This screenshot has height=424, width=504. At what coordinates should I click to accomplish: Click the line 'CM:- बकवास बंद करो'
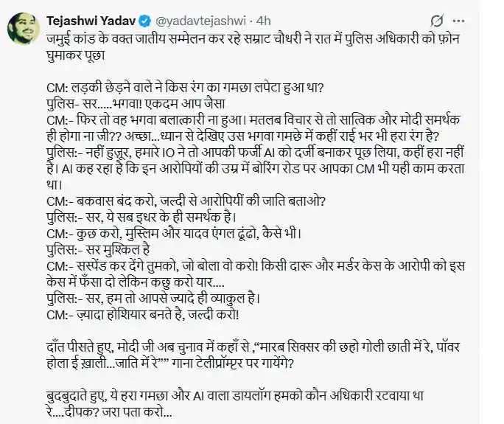(186, 201)
